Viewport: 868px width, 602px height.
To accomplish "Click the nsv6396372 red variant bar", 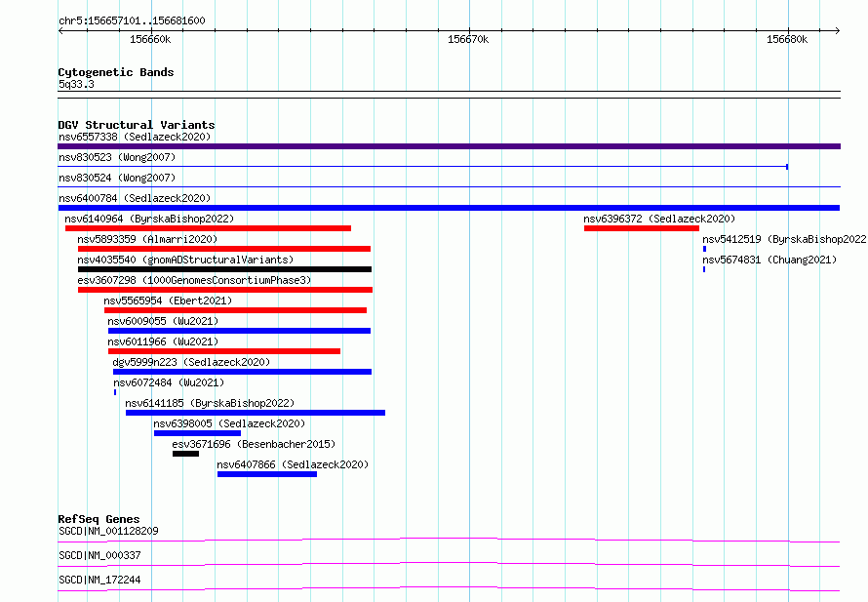I will click(642, 228).
